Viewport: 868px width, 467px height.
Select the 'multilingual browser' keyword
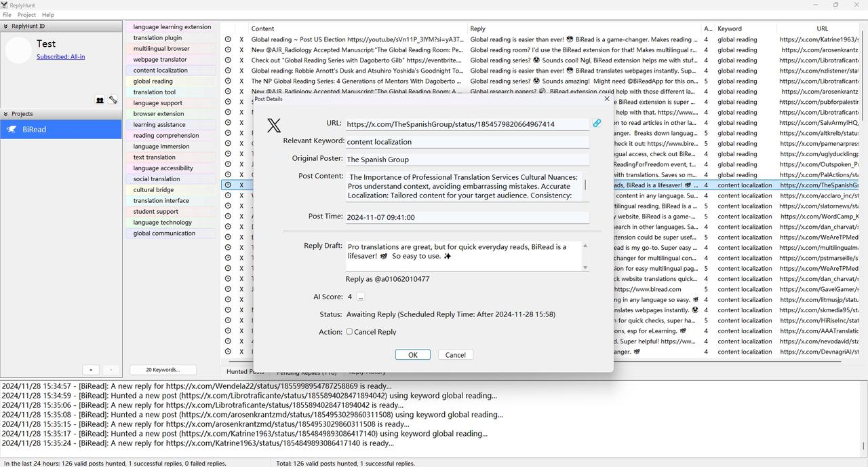click(171, 49)
